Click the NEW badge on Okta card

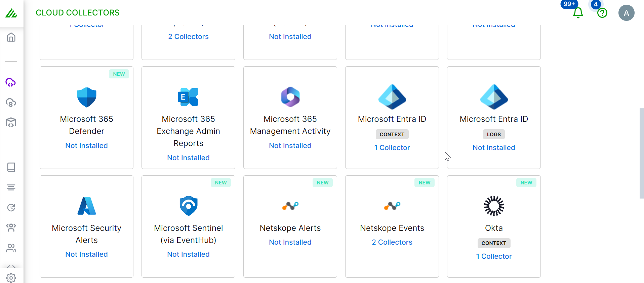tap(526, 183)
